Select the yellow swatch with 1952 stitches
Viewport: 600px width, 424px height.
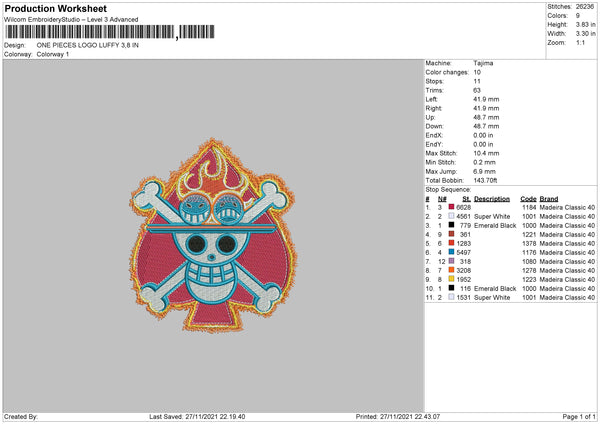tap(452, 279)
